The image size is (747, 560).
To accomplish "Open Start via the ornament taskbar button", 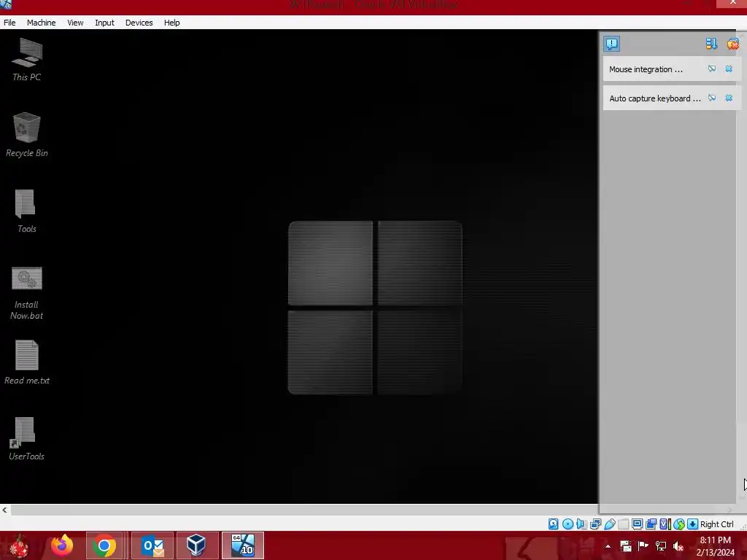I will coord(19,545).
